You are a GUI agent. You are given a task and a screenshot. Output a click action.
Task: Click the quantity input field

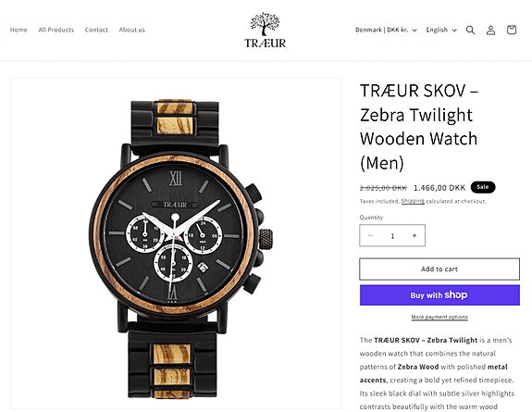pos(392,235)
